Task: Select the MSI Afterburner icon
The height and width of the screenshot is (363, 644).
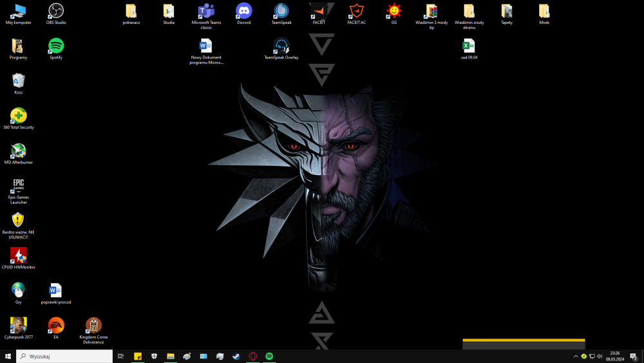Action: [19, 151]
